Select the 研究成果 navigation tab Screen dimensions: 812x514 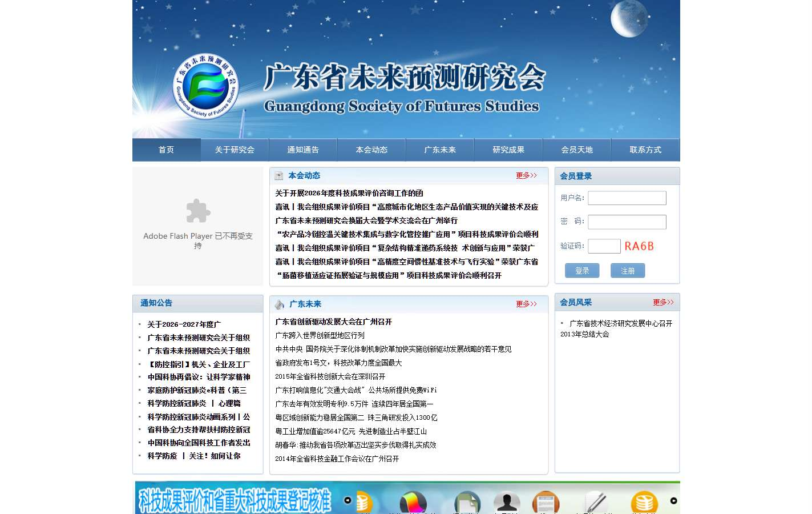509,150
